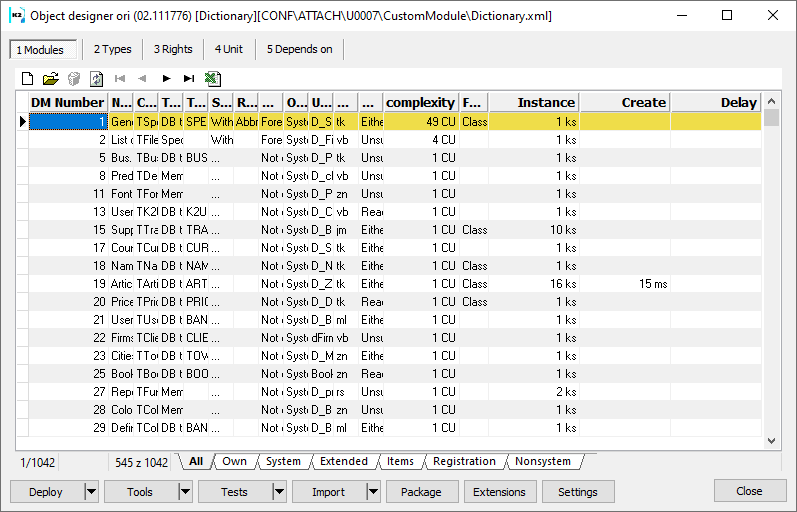The image size is (797, 512).
Task: Sort by the complexity column header
Action: (421, 102)
